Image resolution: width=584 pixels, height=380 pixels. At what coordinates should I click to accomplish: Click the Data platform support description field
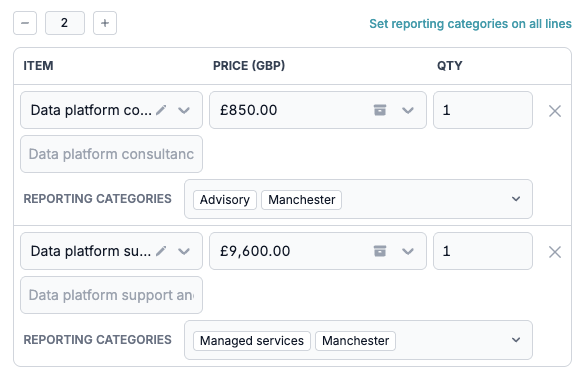click(x=111, y=295)
